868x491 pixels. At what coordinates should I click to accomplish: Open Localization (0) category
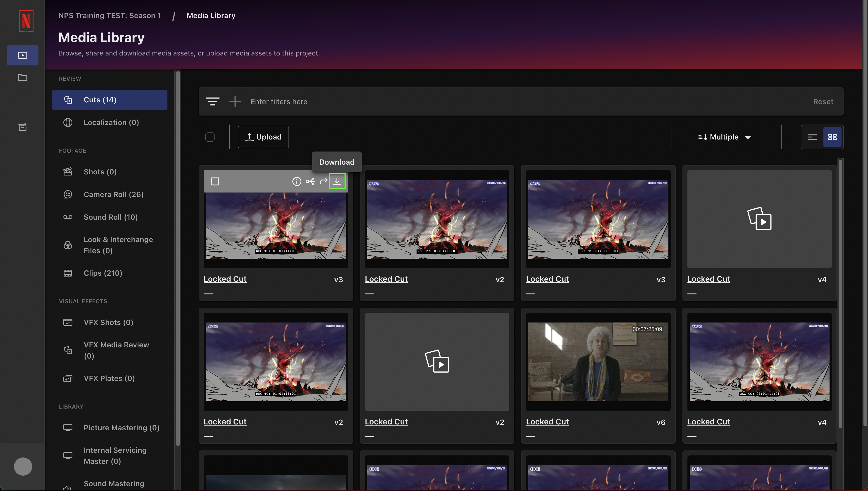click(110, 123)
